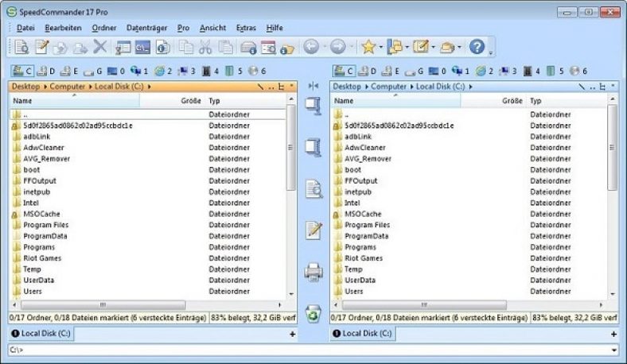Expand the Favorites star dropdown arrow

[380, 47]
